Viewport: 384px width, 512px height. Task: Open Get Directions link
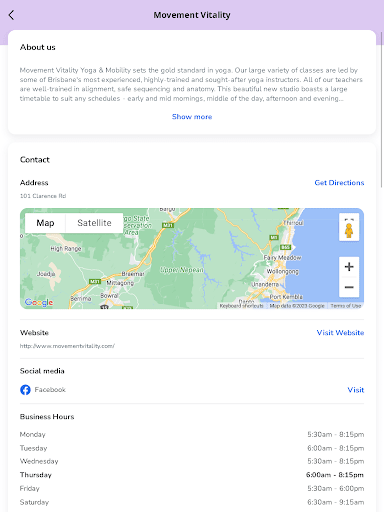pyautogui.click(x=339, y=183)
